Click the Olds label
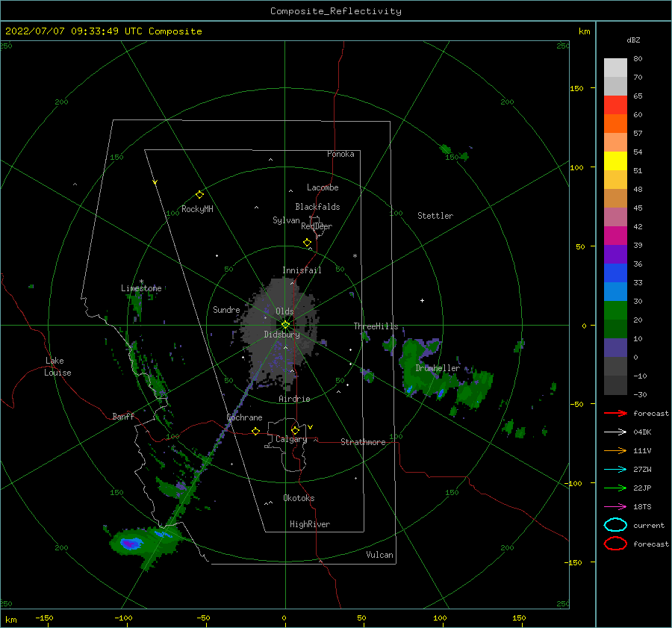Viewport: 672px width, 628px height. [x=284, y=311]
